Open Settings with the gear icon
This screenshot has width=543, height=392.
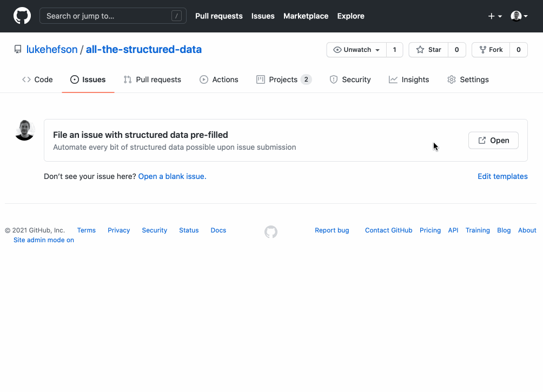(x=451, y=79)
